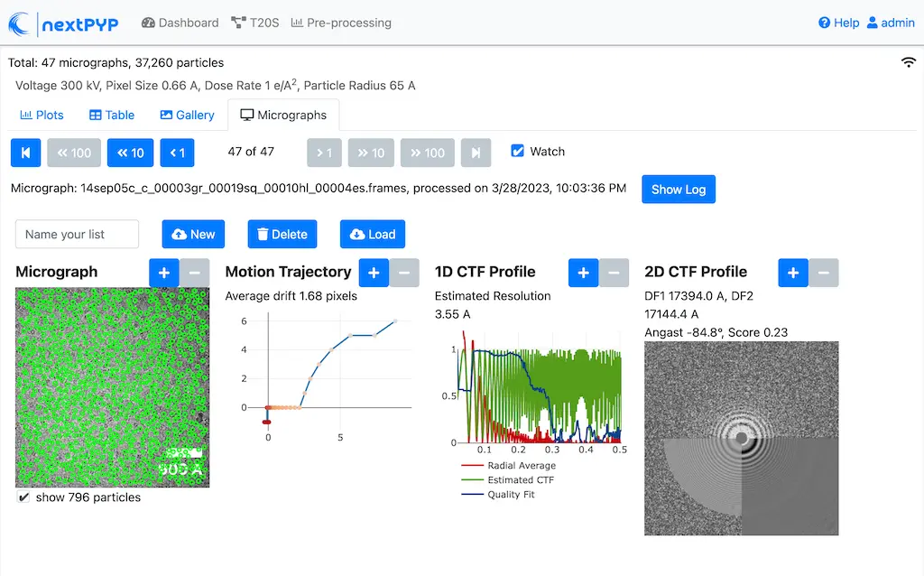Click the 2D CTF profile image
The image size is (924, 576).
(741, 438)
